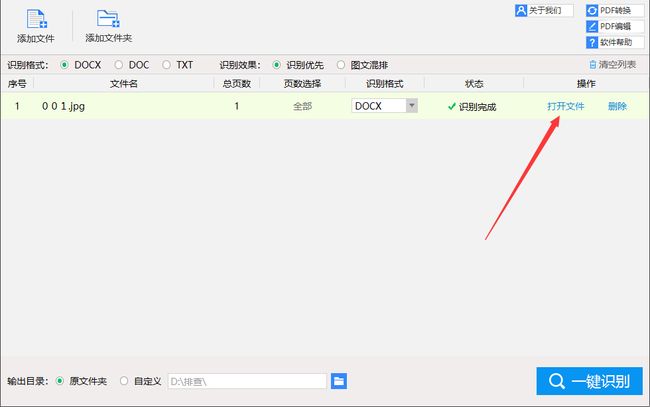Click 全部 page selection for 0 0 1.jpg

click(x=302, y=107)
